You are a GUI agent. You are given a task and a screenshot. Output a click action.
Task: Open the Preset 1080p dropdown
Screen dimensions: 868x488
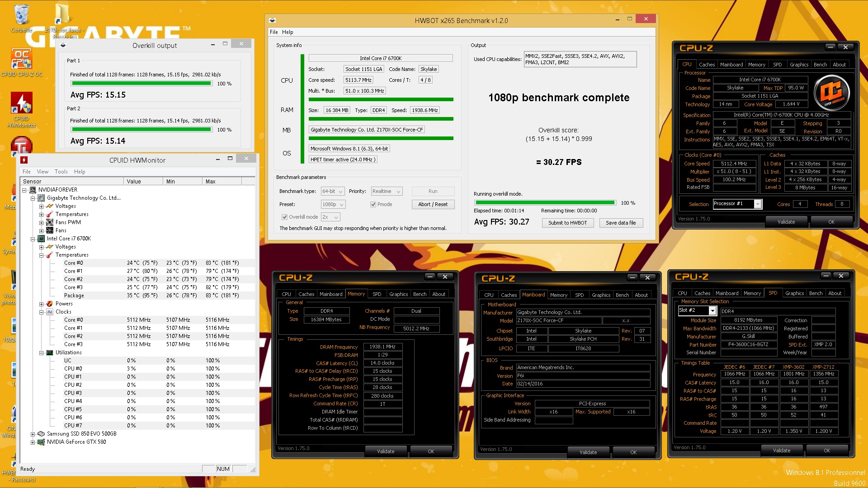point(333,204)
